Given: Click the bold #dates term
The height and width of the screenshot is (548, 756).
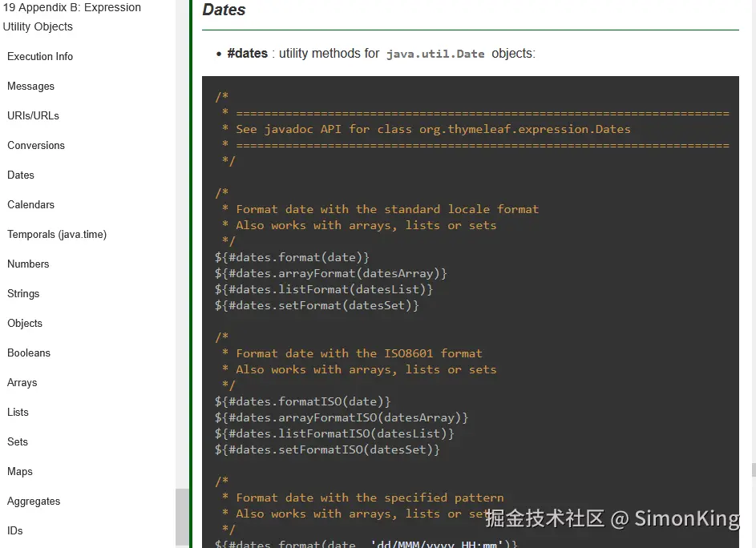Looking at the screenshot, I should (248, 53).
